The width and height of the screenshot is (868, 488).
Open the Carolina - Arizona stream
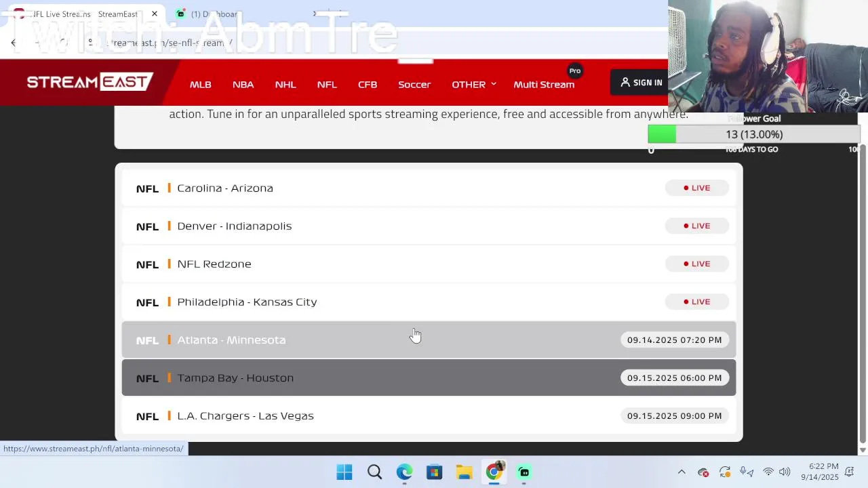(429, 188)
